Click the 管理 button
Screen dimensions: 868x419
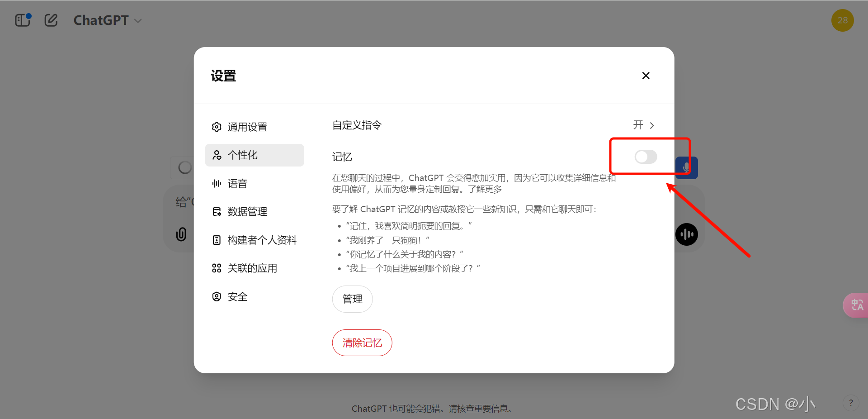click(353, 299)
